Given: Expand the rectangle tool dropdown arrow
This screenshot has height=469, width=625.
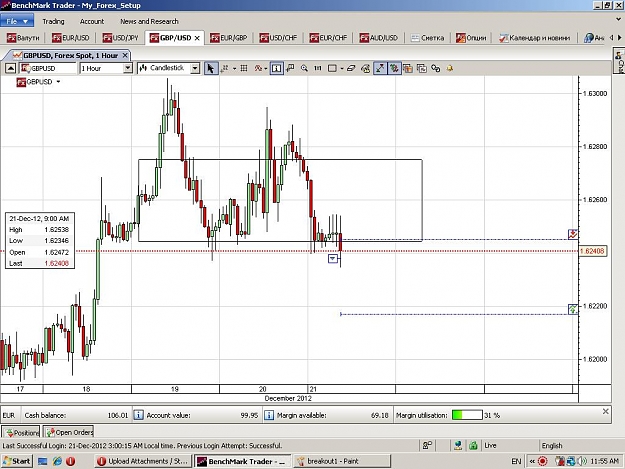Looking at the screenshot, I should pyautogui.click(x=342, y=69).
